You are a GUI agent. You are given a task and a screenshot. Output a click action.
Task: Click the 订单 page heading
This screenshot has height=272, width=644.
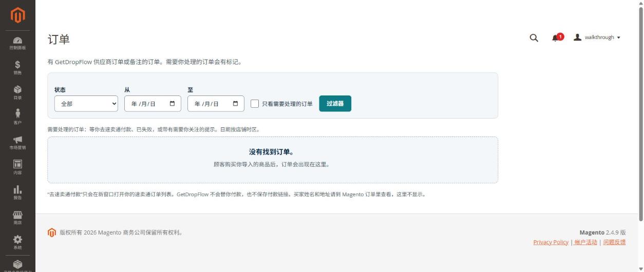click(59, 40)
